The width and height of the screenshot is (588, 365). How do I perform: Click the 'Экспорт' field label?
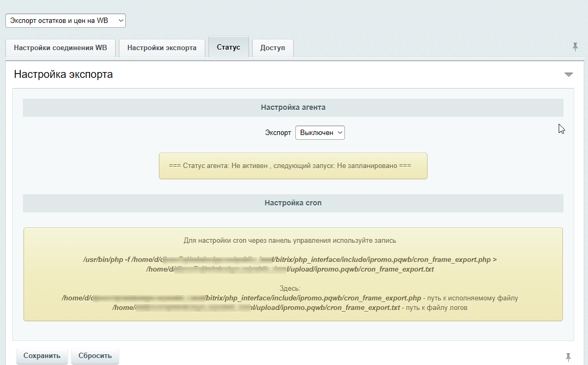[x=278, y=132]
